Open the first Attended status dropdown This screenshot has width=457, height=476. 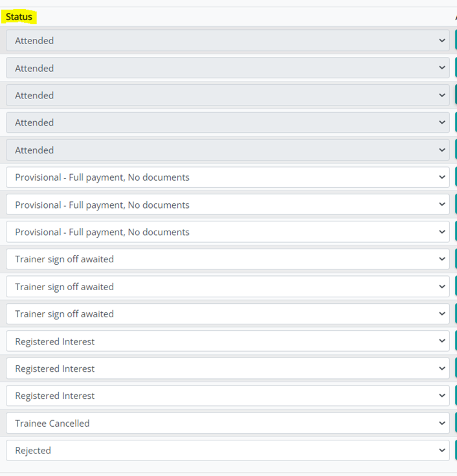pyautogui.click(x=227, y=41)
